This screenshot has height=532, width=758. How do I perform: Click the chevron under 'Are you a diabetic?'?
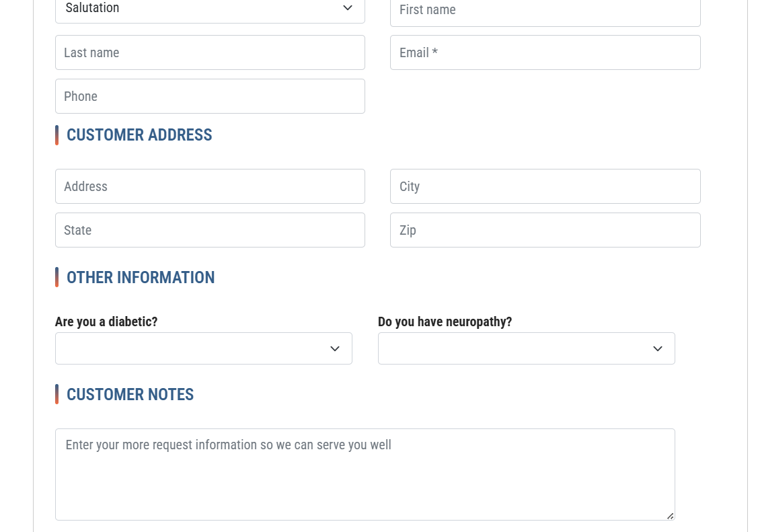(335, 348)
